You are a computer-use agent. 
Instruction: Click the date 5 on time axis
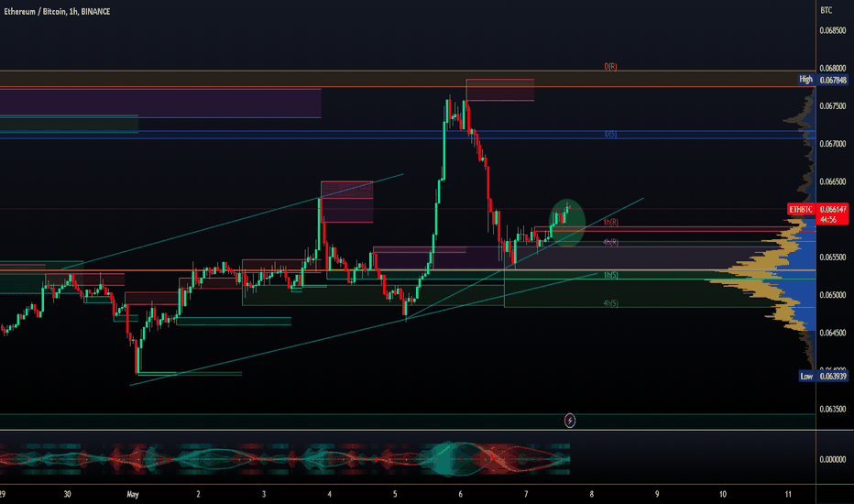tap(395, 494)
